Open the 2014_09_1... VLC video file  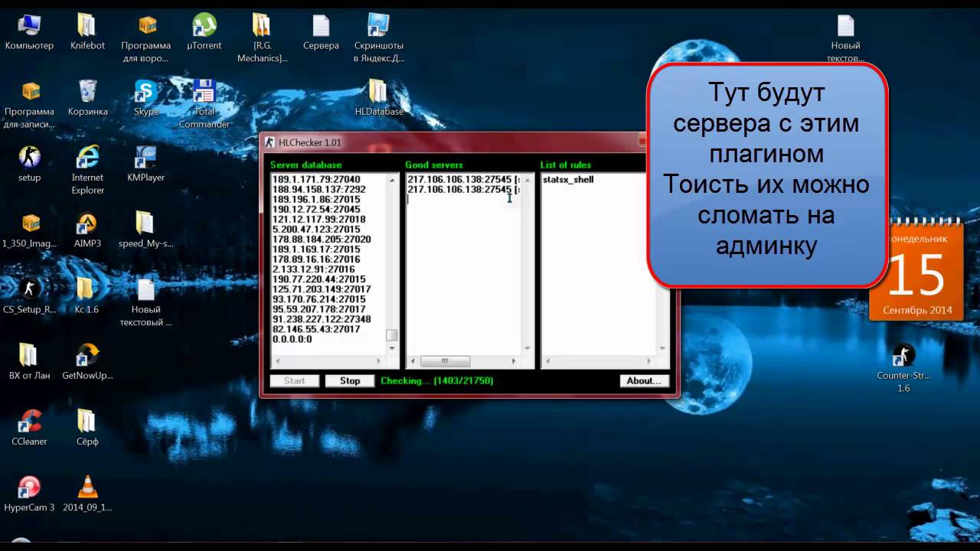click(x=87, y=494)
